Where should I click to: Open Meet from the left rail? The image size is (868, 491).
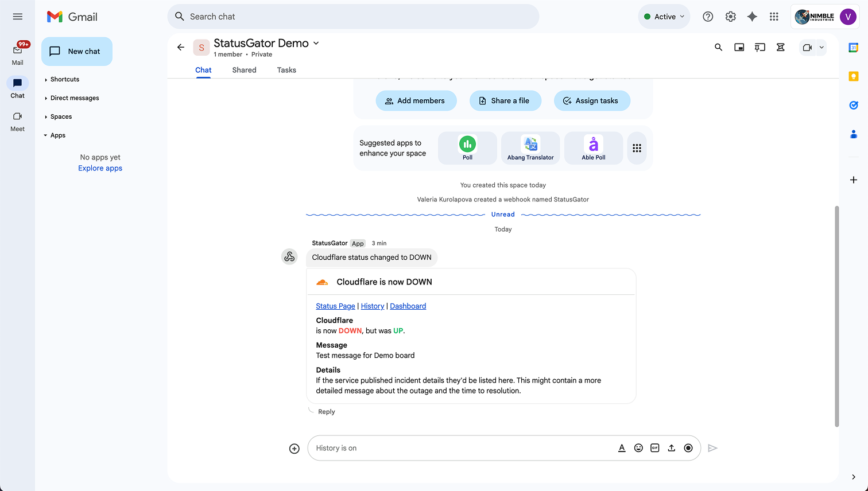18,121
